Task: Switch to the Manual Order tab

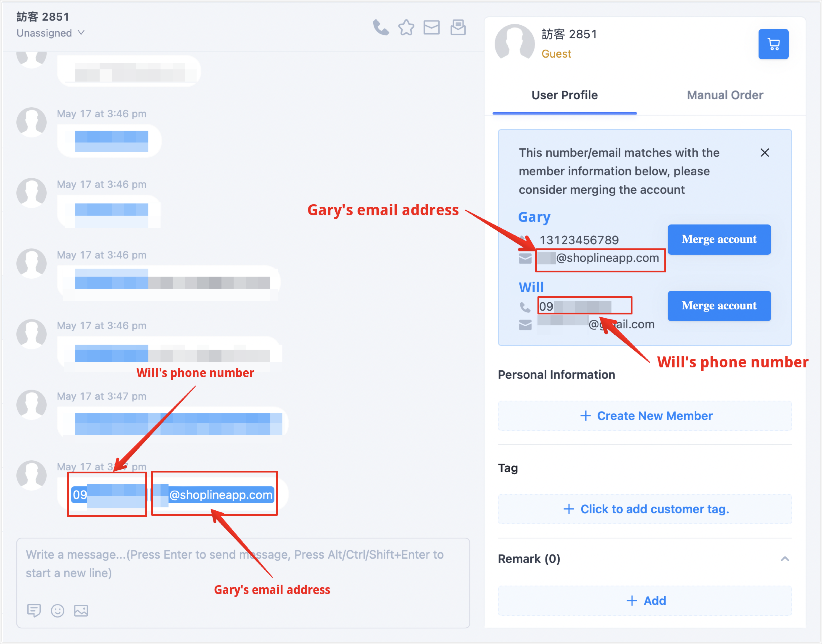Action: (x=725, y=95)
